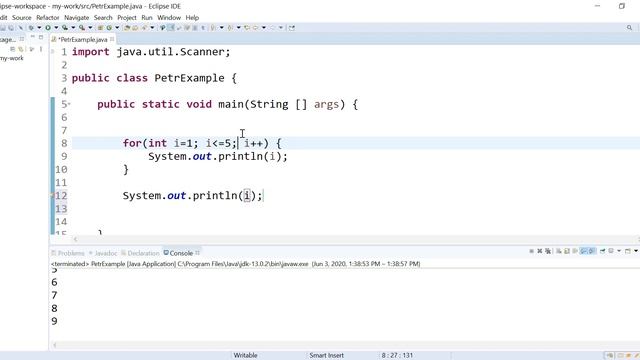Go to Last Edit Location icon
Screen dimensions: 640x360
click(247, 28)
